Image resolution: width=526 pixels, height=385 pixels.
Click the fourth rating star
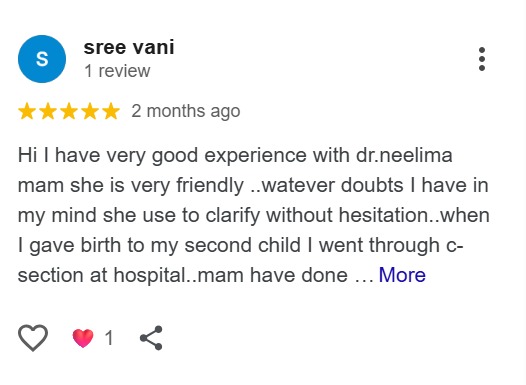(x=90, y=111)
